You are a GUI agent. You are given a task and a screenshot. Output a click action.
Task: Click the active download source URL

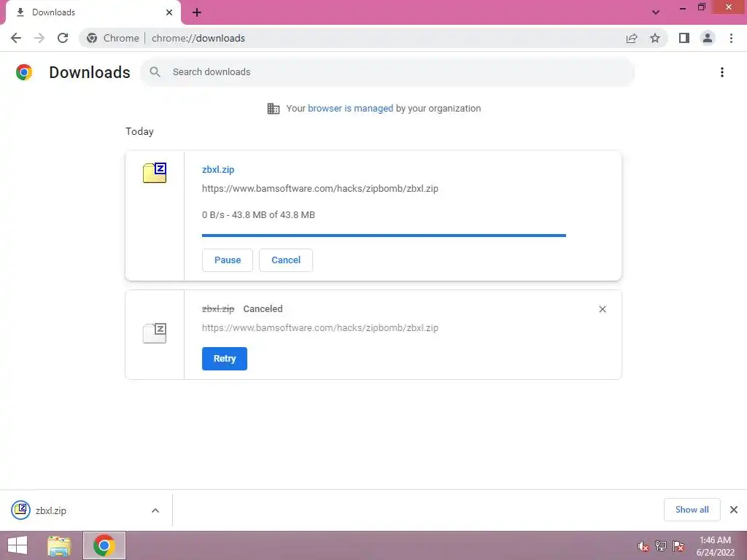(320, 189)
